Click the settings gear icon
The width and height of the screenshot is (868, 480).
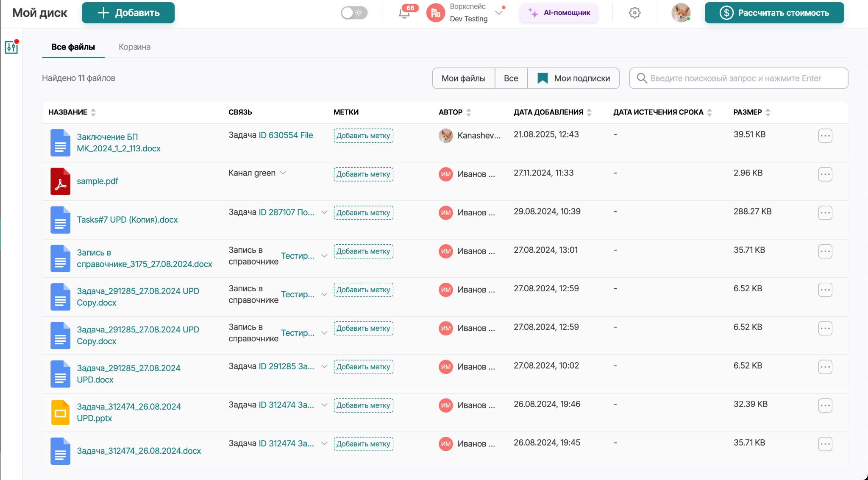point(634,13)
